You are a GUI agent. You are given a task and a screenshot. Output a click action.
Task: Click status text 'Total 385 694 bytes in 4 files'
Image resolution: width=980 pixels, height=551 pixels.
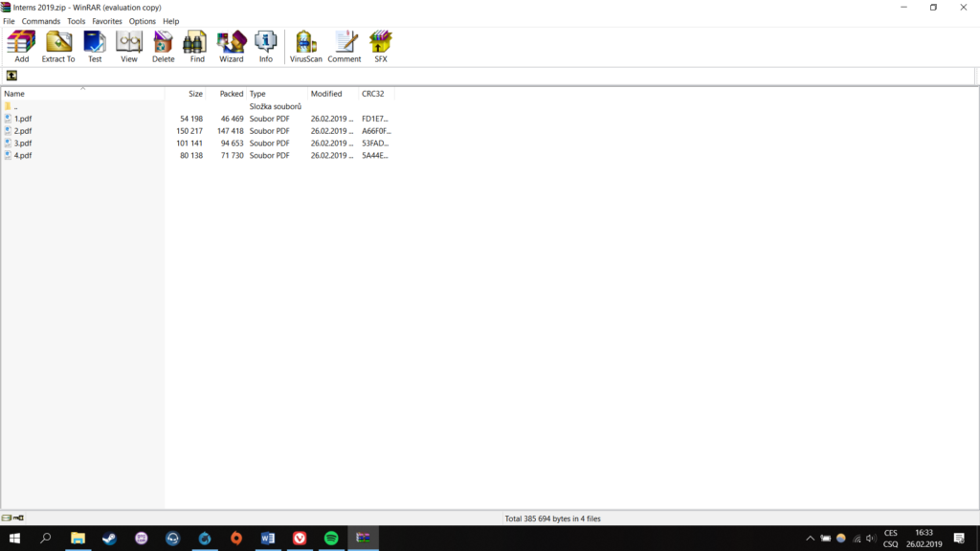552,518
